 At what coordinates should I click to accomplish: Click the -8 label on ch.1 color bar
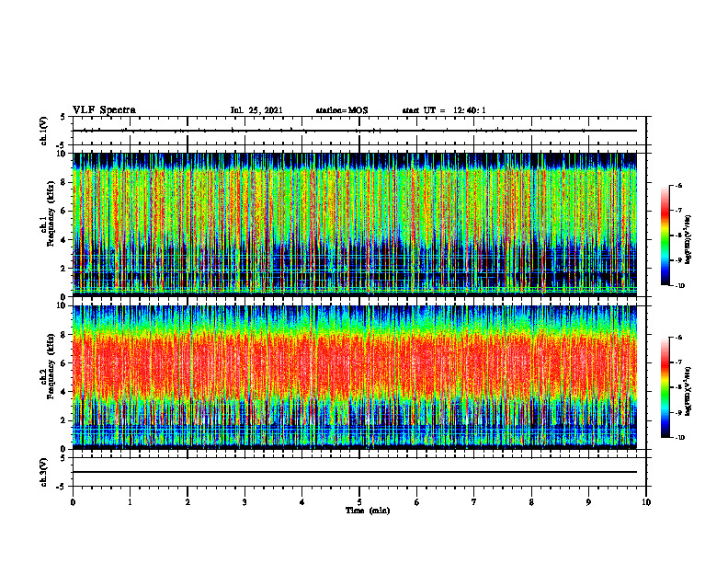click(x=678, y=236)
